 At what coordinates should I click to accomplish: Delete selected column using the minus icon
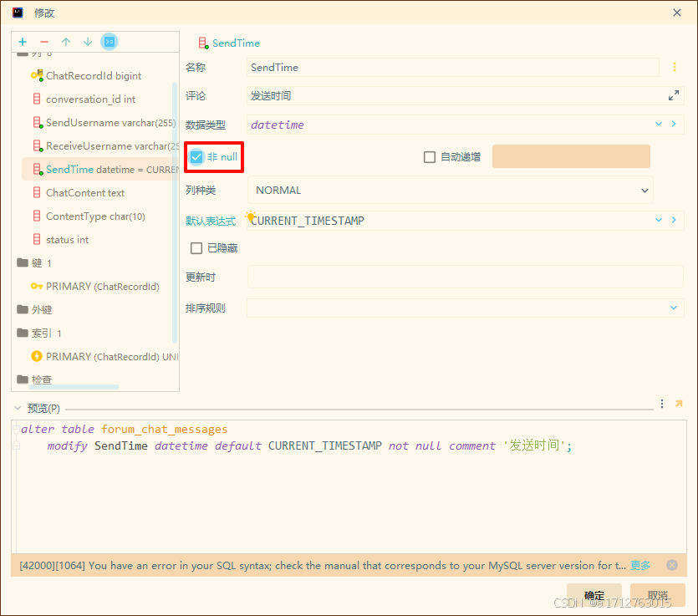45,41
